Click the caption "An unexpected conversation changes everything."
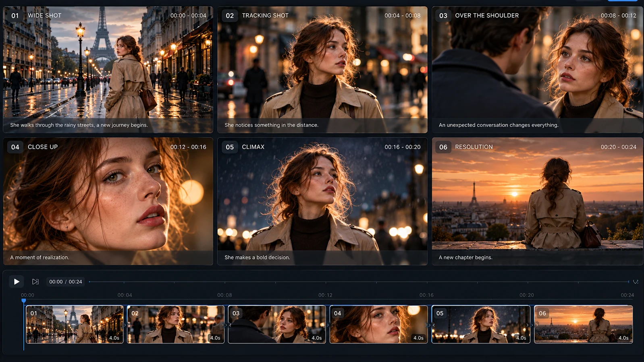This screenshot has height=362, width=644. 499,125
